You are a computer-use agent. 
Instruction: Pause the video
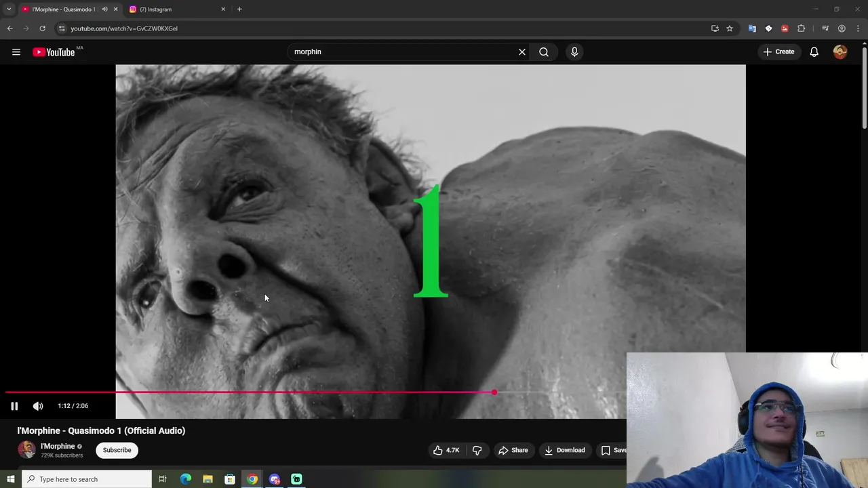14,406
